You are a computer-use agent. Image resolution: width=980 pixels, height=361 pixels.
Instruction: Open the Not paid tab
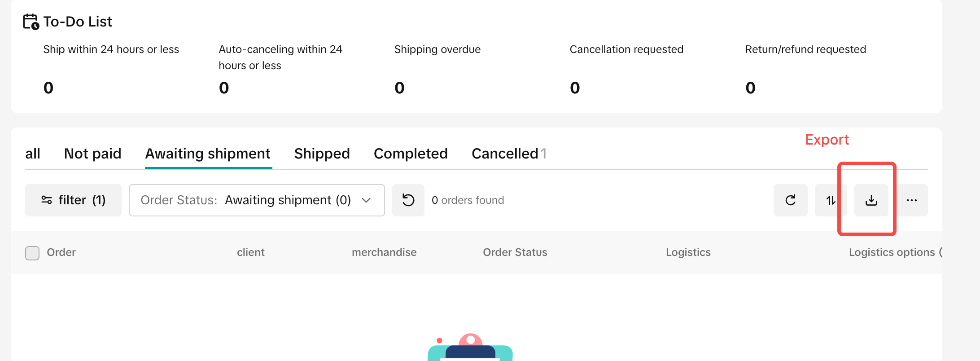(92, 154)
